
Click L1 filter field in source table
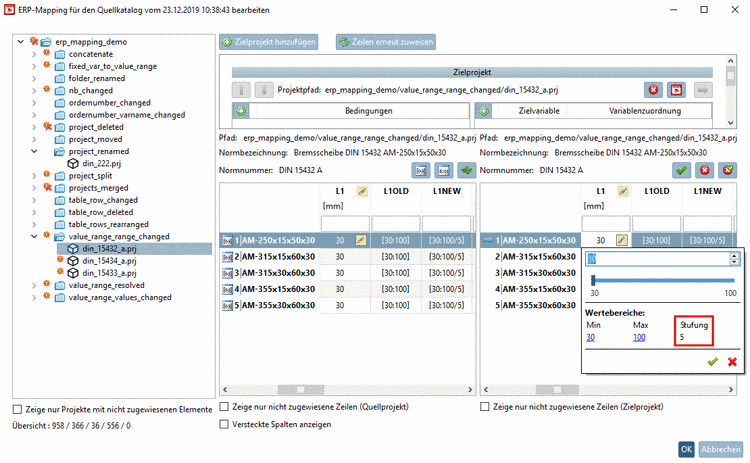(x=345, y=223)
